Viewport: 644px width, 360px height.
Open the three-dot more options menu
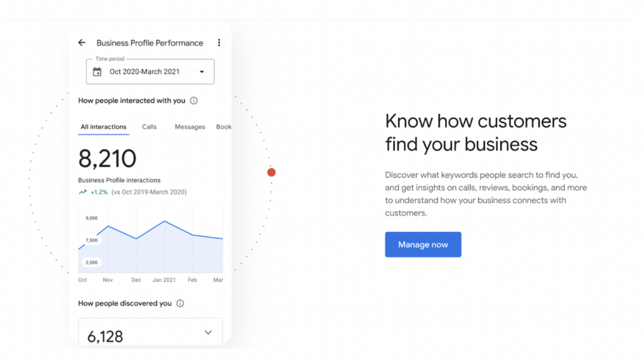point(219,43)
